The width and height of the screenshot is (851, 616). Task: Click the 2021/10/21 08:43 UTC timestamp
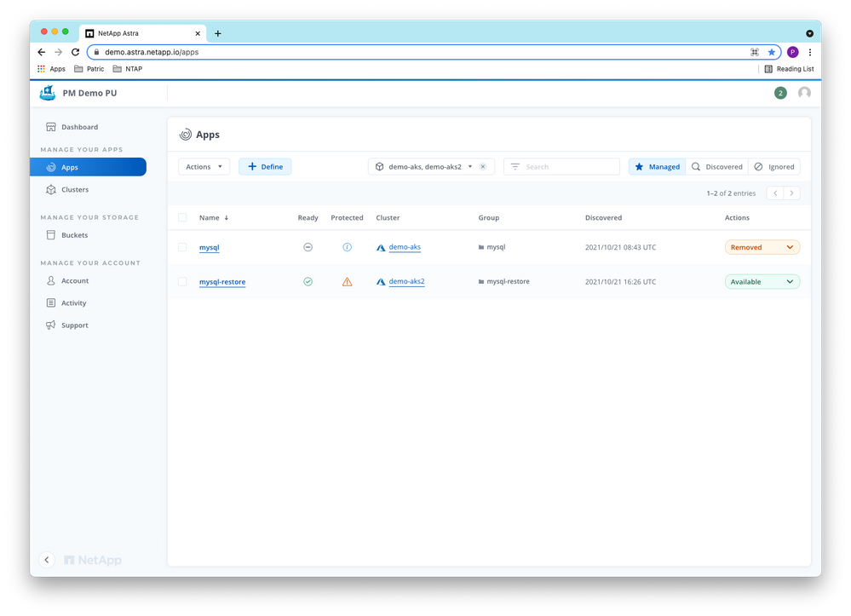coord(620,247)
